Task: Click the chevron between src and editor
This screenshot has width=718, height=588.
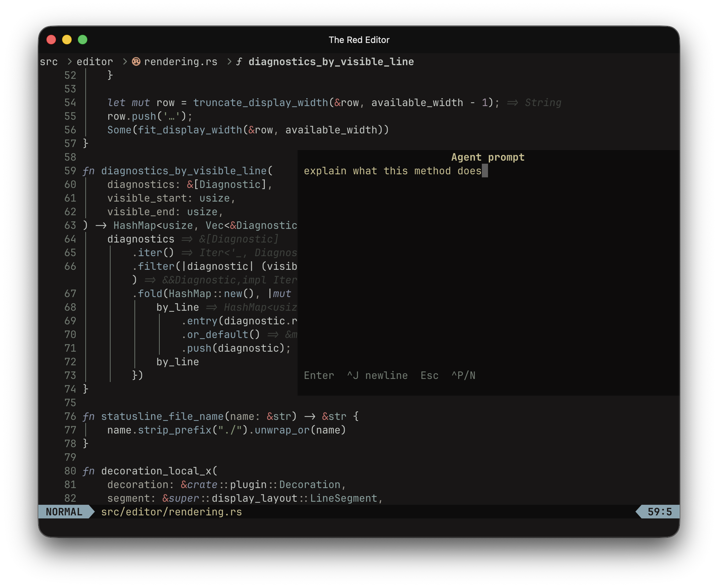Action: 70,61
